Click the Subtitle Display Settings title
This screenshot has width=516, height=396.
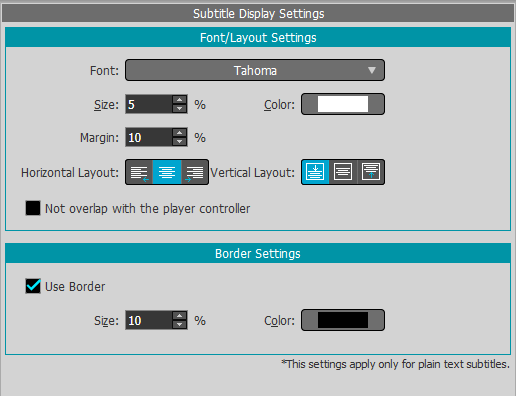pyautogui.click(x=258, y=14)
